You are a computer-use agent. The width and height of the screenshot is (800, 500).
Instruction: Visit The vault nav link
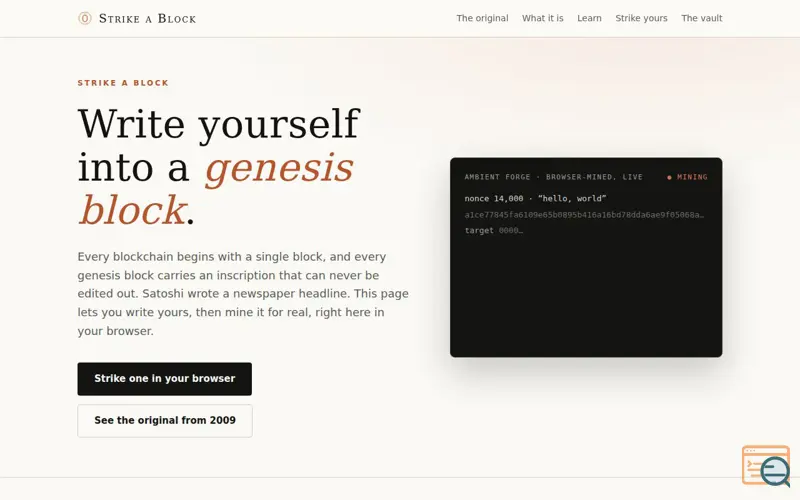click(x=702, y=18)
